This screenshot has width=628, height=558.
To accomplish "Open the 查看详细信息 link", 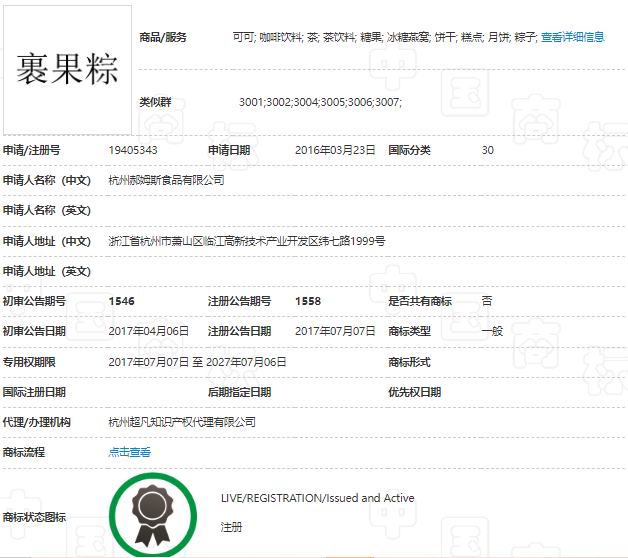I will tap(572, 37).
